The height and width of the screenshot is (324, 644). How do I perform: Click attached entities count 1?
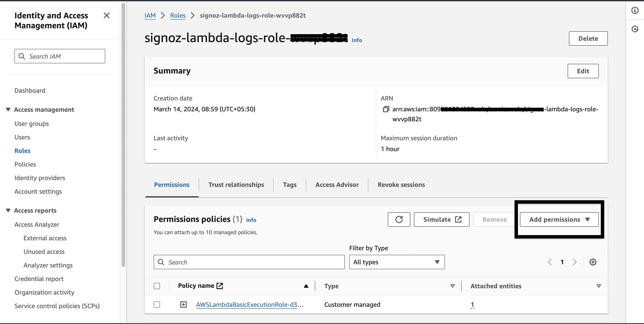(472, 305)
